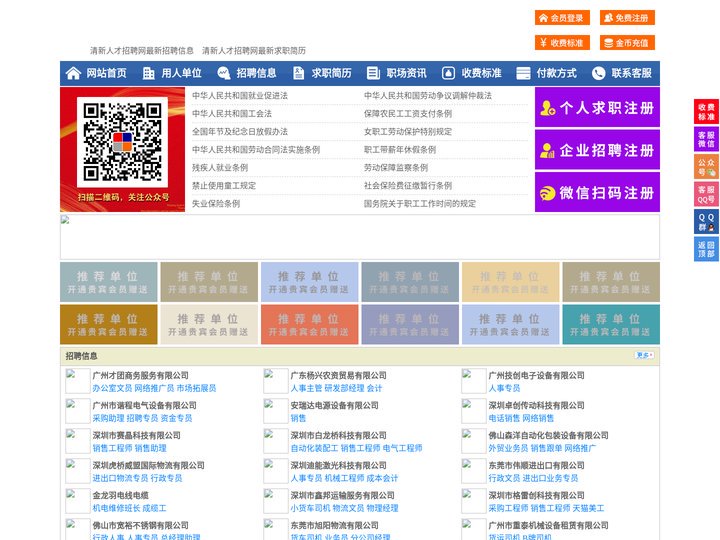Click the person icon on 个人求职注册
The image size is (720, 540).
tap(547, 108)
